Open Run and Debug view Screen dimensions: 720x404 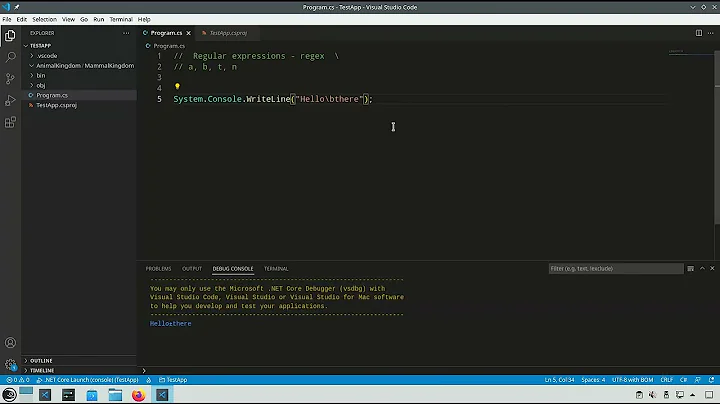coord(10,100)
